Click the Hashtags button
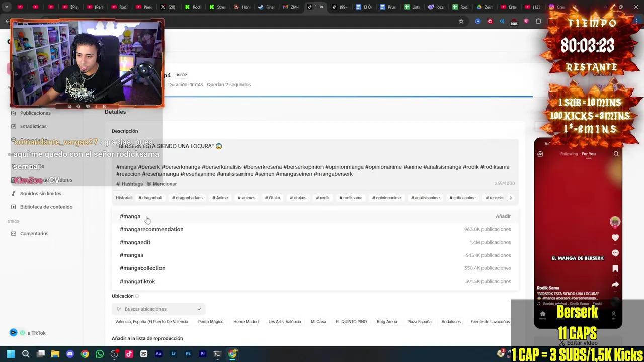 click(x=130, y=184)
